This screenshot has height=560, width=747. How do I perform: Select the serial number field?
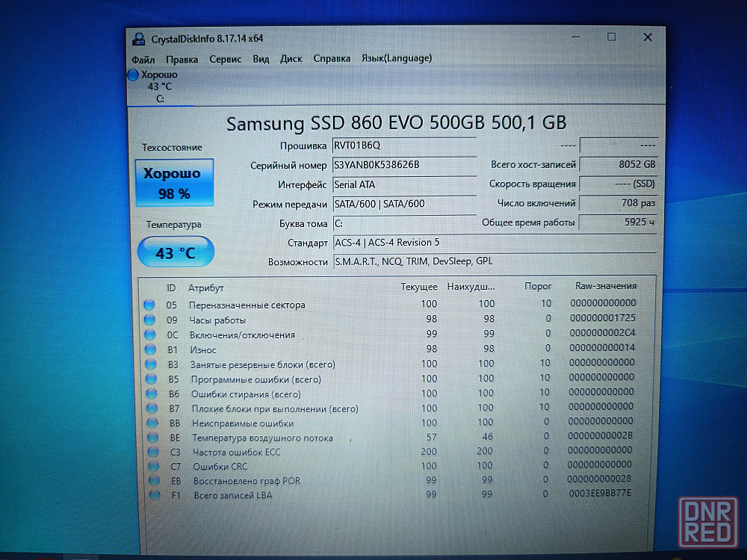pyautogui.click(x=403, y=165)
